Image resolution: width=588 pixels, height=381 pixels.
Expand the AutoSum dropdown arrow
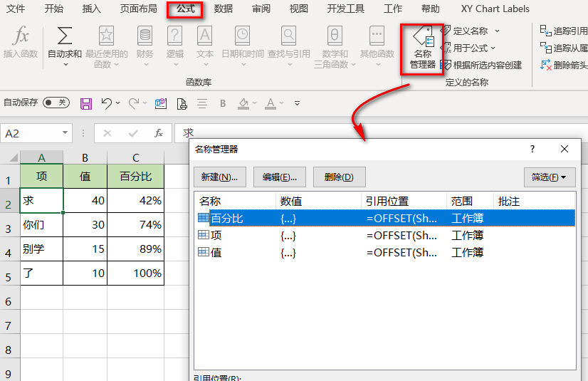click(65, 65)
